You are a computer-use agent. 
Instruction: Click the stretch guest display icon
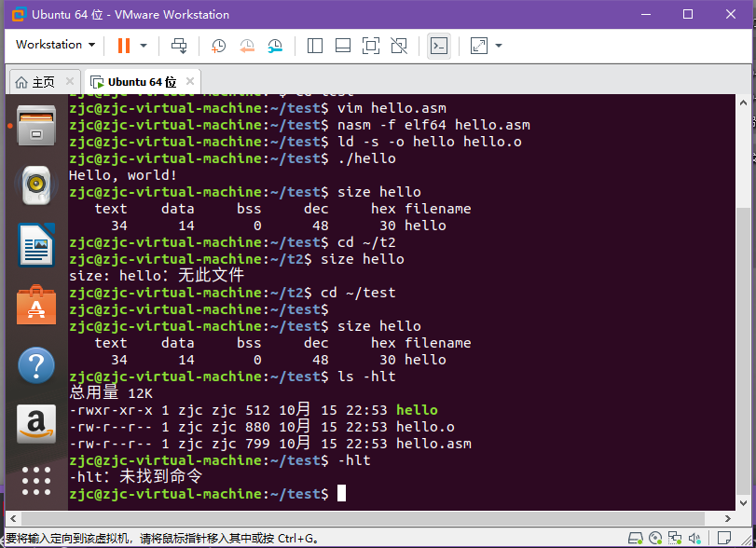pos(479,46)
